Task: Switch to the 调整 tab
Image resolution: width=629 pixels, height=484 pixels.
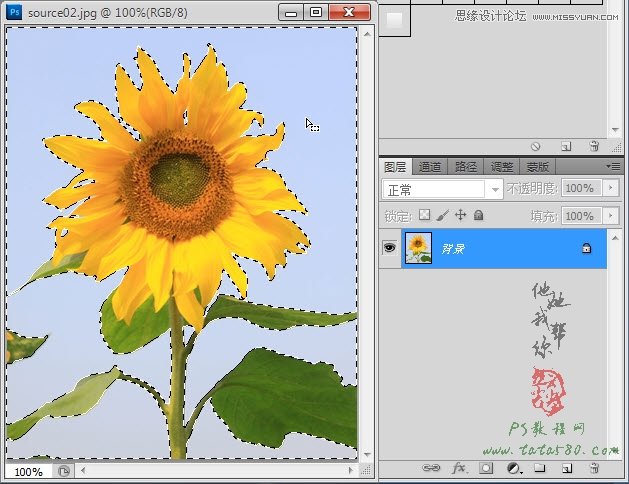Action: click(501, 166)
